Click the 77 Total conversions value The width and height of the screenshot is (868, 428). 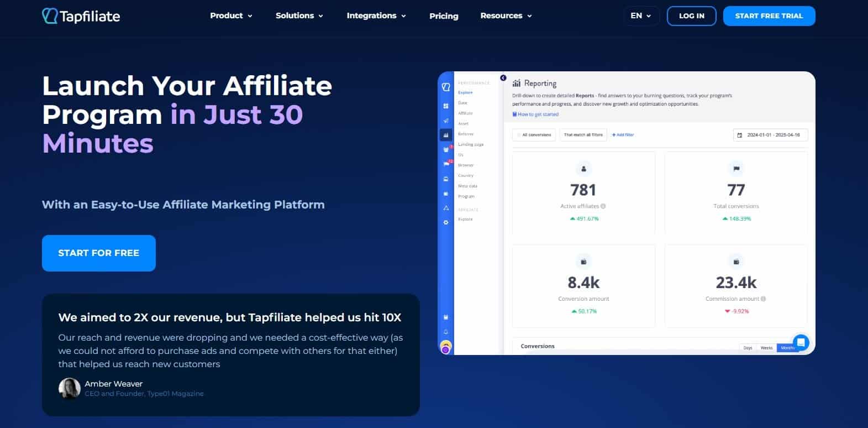[736, 190]
